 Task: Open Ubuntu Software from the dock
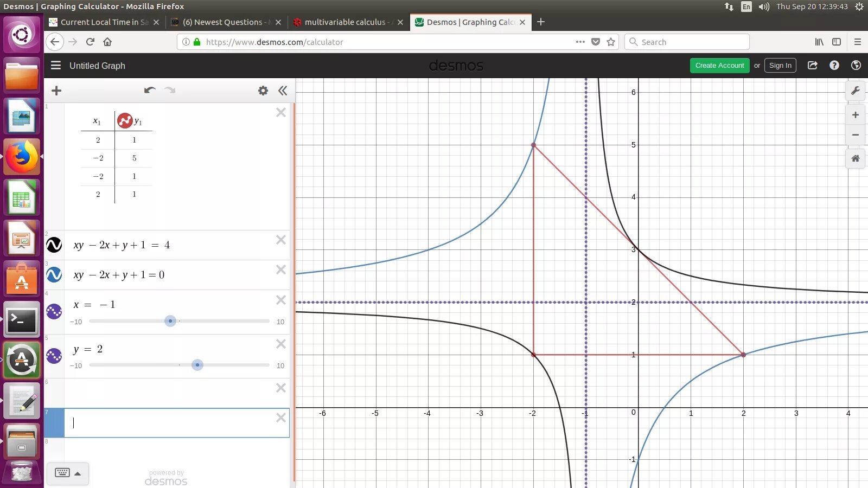22,279
